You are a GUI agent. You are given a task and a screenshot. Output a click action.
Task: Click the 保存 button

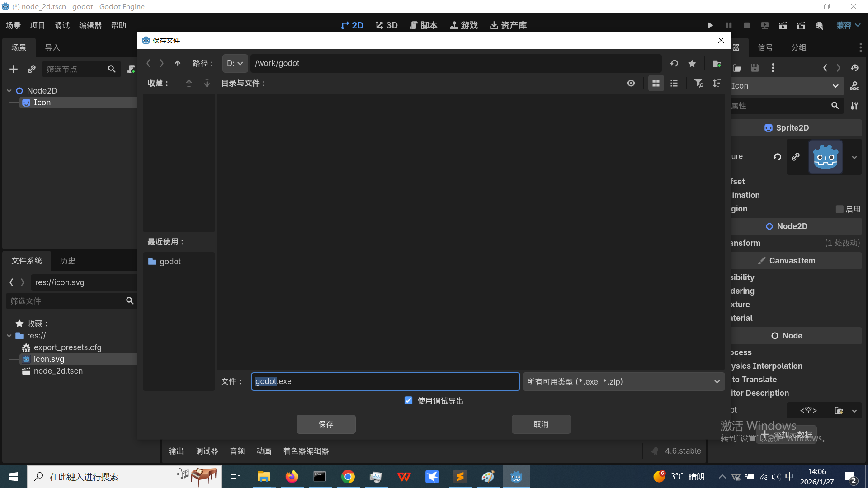click(x=325, y=424)
